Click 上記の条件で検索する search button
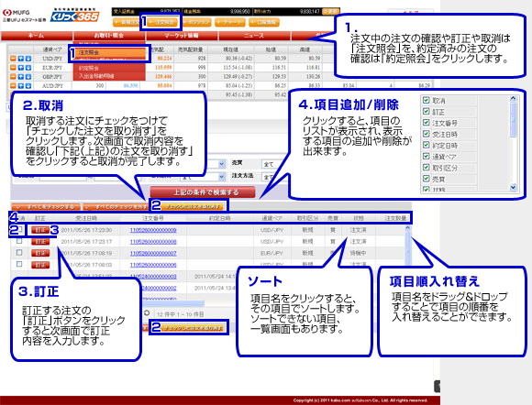This screenshot has width=532, height=405. [x=203, y=192]
